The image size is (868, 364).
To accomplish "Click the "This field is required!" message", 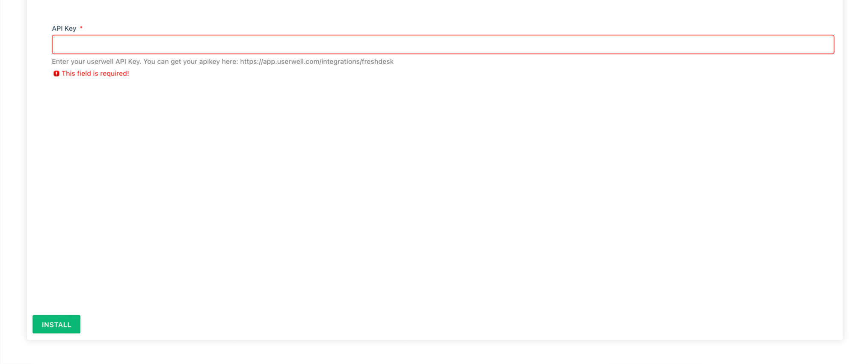I will click(x=95, y=74).
